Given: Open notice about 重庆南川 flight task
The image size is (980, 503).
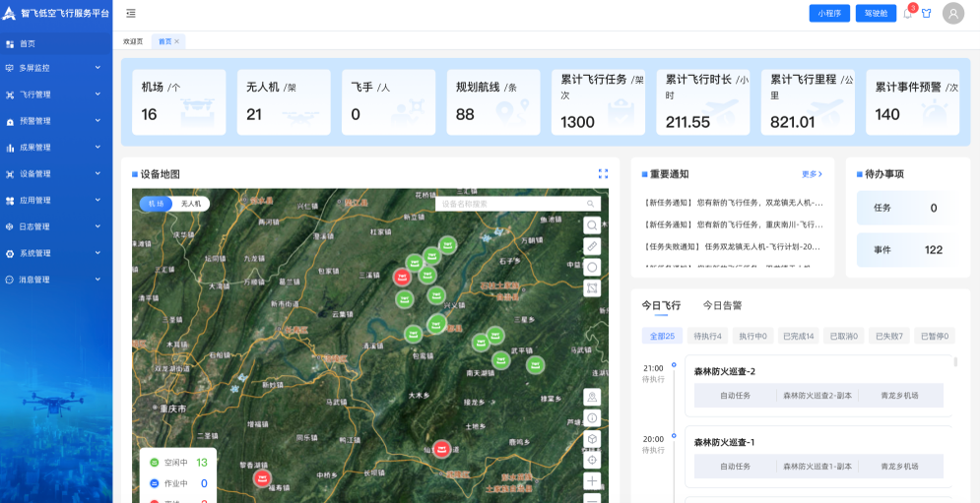Looking at the screenshot, I should [733, 223].
